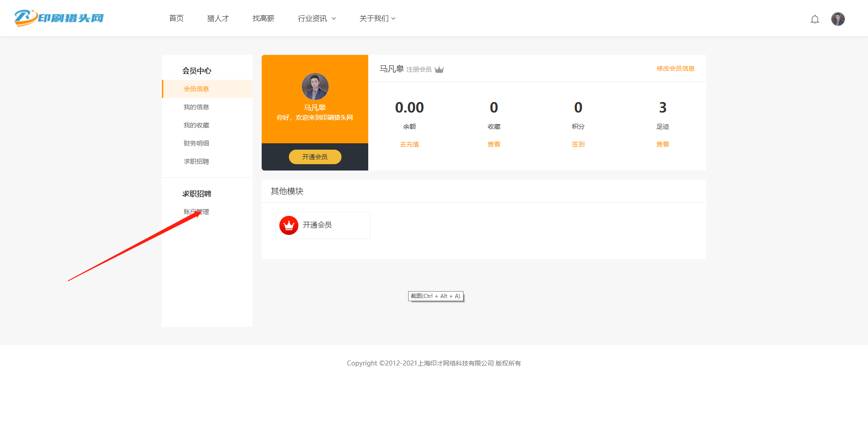Open 猎人才 navigation item
This screenshot has width=868, height=429.
click(x=218, y=19)
